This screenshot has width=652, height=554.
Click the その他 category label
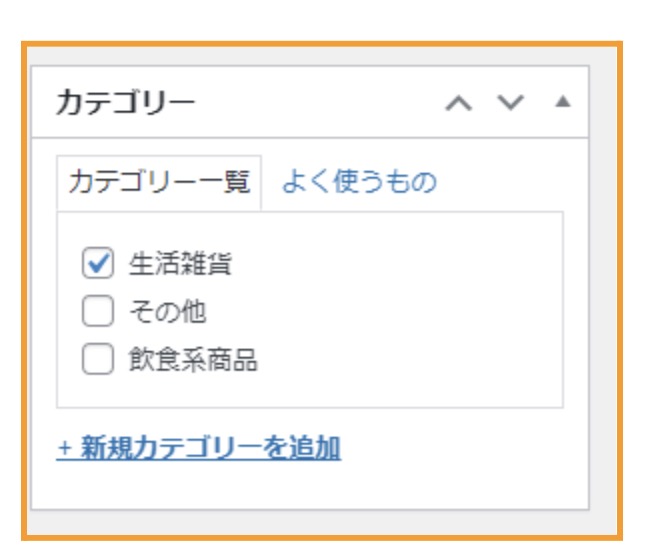[167, 313]
